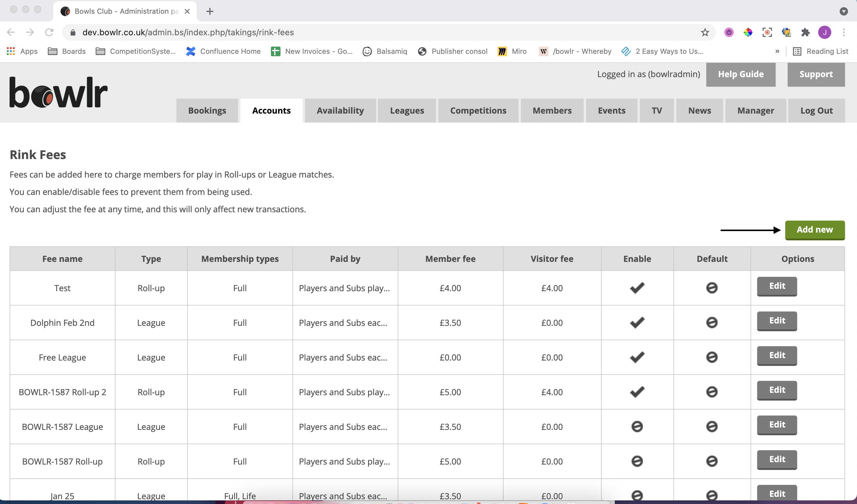Toggle the Default status for Free League
This screenshot has width=857, height=504.
point(712,357)
